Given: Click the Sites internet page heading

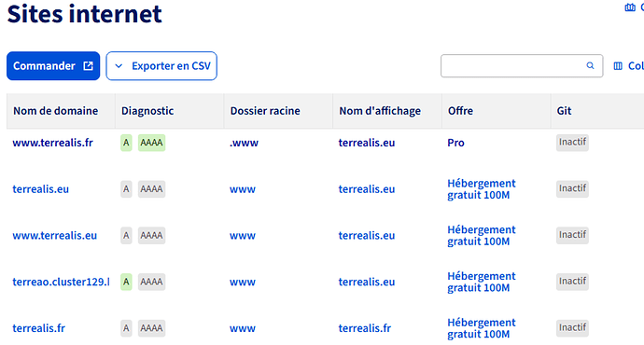Looking at the screenshot, I should (85, 13).
